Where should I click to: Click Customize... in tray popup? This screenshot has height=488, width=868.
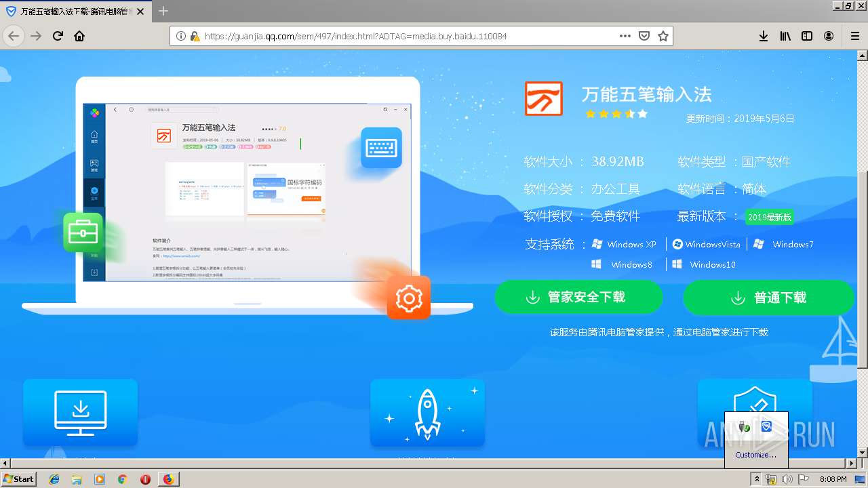[755, 455]
